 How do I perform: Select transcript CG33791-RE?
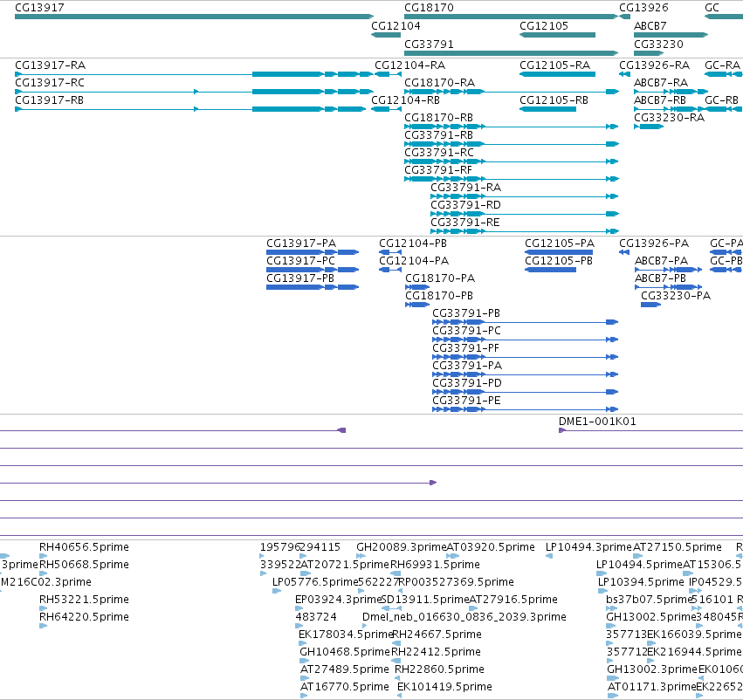point(525,231)
